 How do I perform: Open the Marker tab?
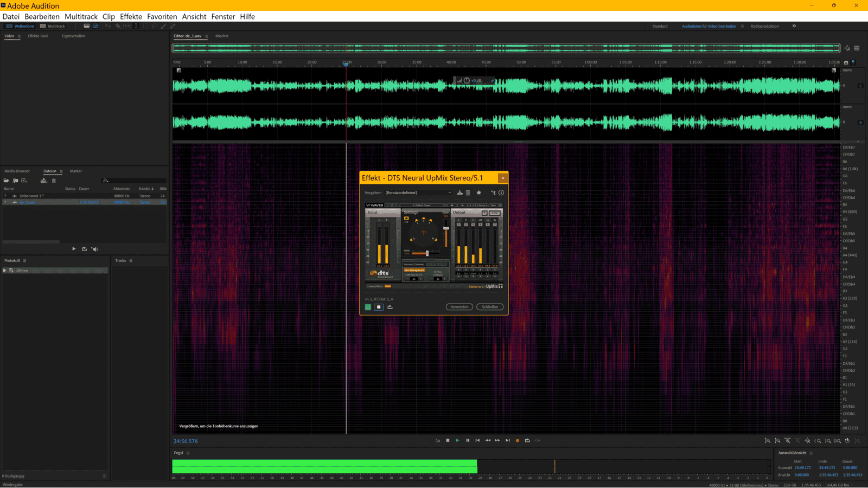76,171
